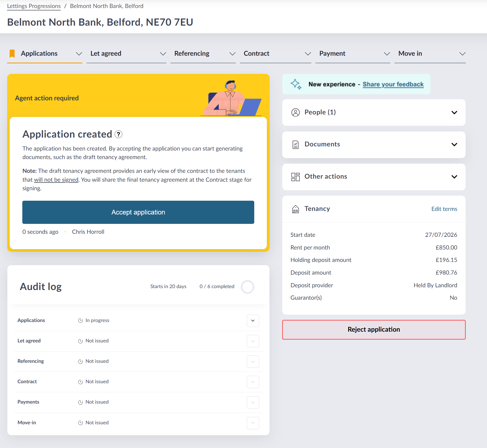Viewport: 487px width, 448px height.
Task: Expand the Contract audit log row
Action: [253, 382]
